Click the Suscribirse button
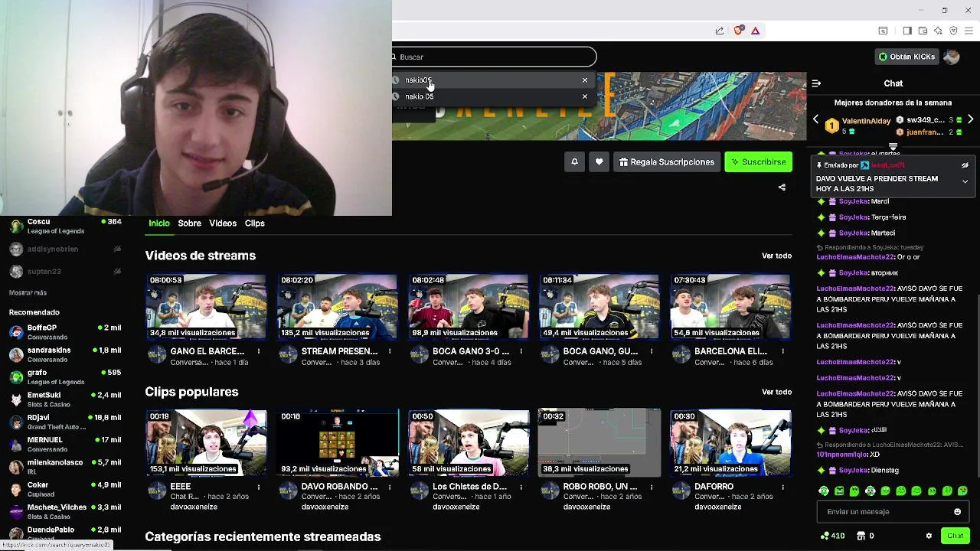The height and width of the screenshot is (551, 980). coord(758,162)
